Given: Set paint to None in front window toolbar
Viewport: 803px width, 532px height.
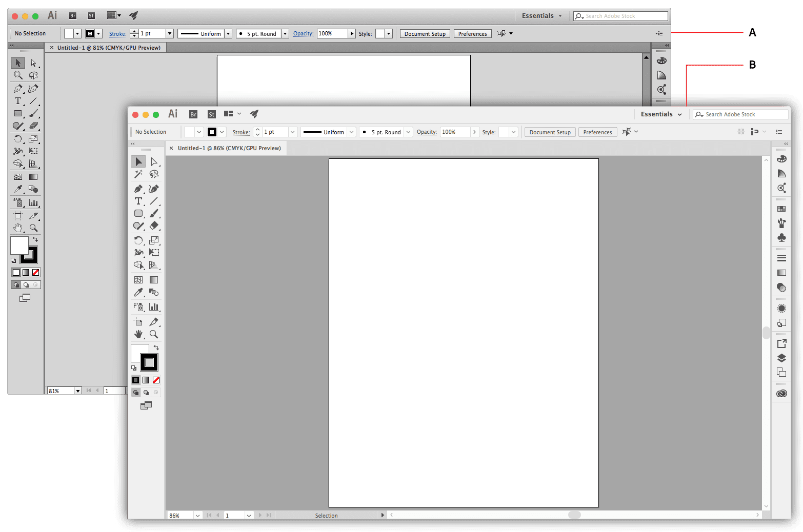Looking at the screenshot, I should 156,380.
